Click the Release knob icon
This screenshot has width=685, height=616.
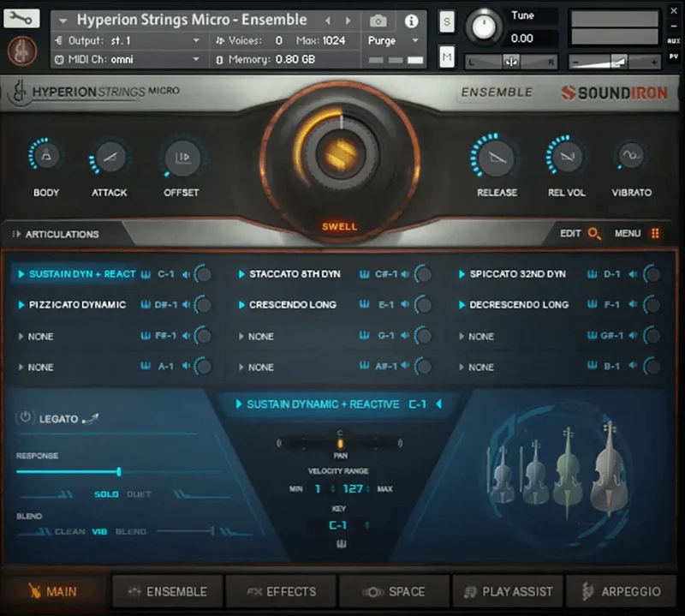click(497, 158)
